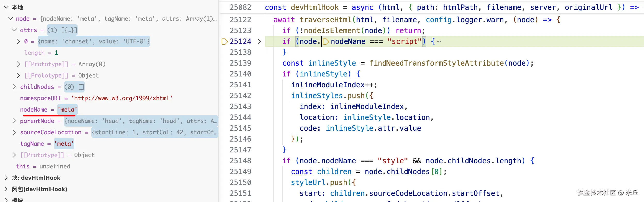Image resolution: width=644 pixels, height=202 pixels.
Task: Select the tagName = 'meta' value
Action: [x=64, y=144]
